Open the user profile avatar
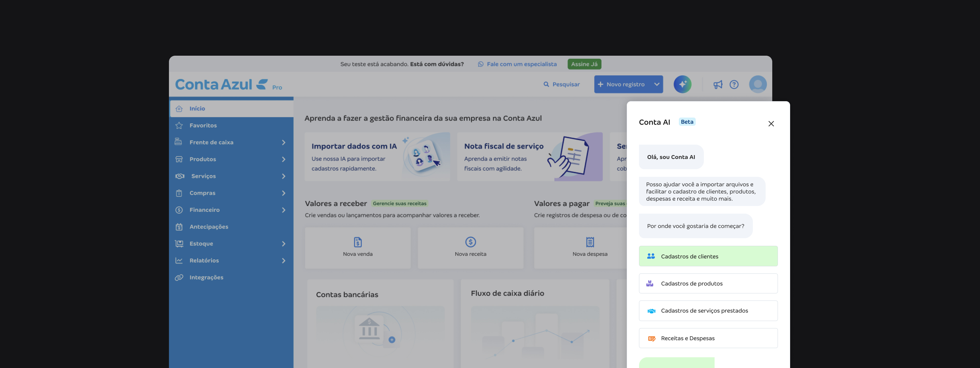 758,84
